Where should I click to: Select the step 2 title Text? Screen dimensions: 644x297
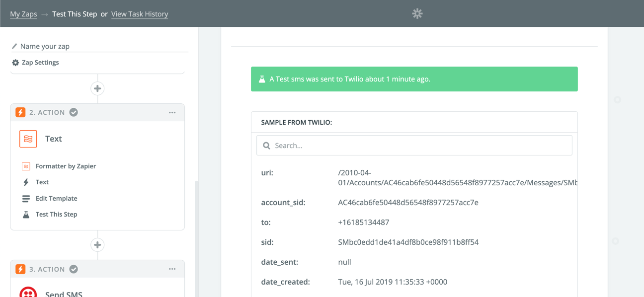[x=54, y=139]
